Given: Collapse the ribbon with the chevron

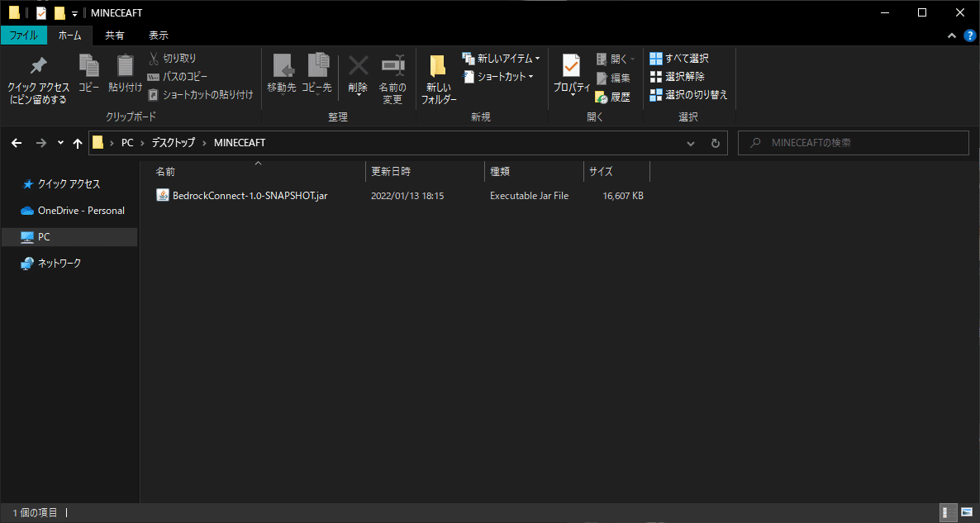Looking at the screenshot, I should [951, 36].
